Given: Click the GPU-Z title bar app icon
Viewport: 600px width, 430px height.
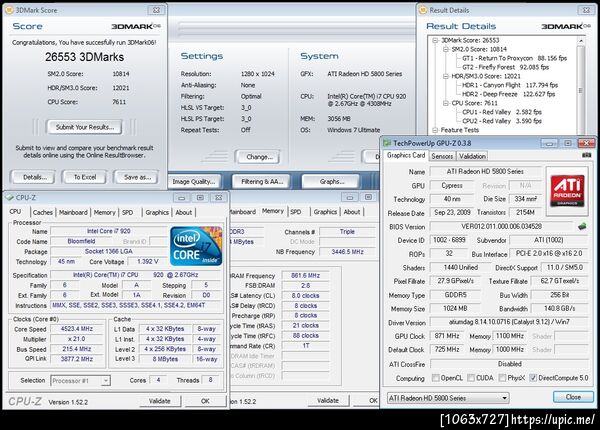Looking at the screenshot, I should pos(387,143).
